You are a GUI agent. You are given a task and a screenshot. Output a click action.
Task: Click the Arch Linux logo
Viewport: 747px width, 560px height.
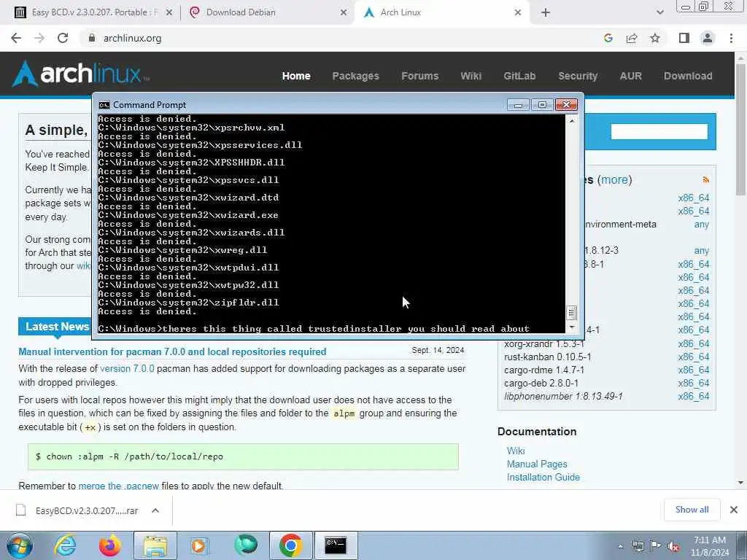pyautogui.click(x=80, y=74)
